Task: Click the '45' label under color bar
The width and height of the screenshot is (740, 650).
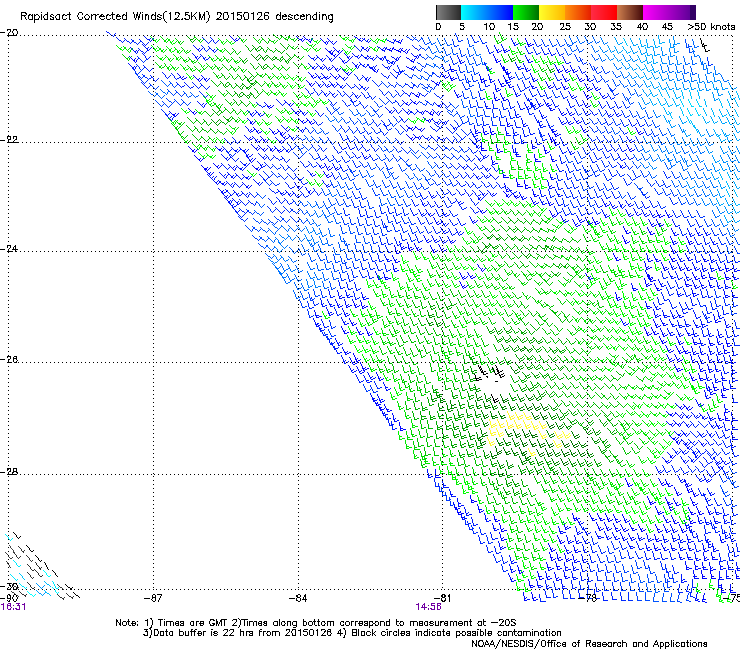Action: (x=667, y=27)
